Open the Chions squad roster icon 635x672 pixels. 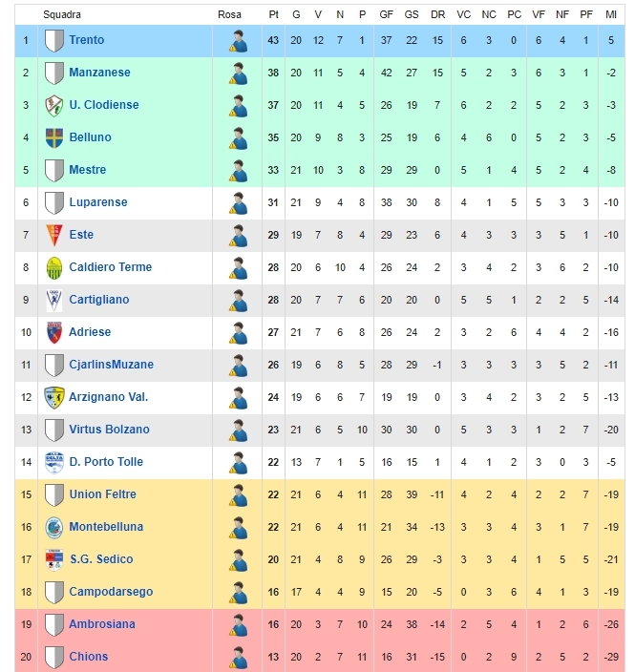pyautogui.click(x=238, y=658)
